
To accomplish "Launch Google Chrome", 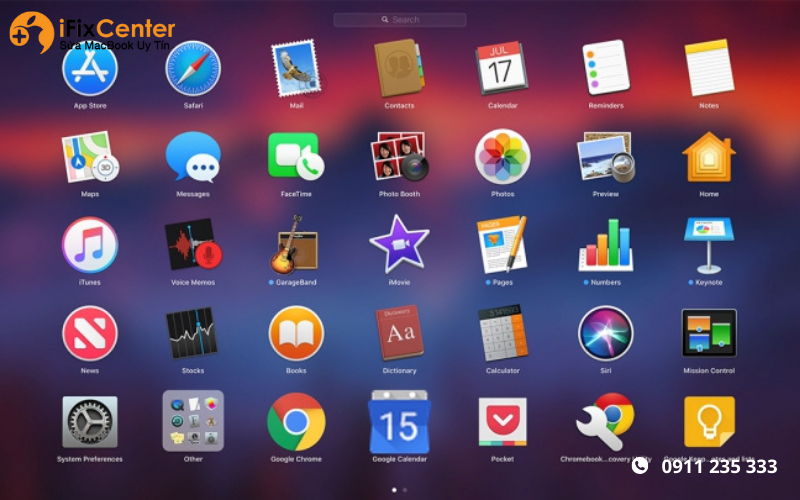I will coord(296,421).
